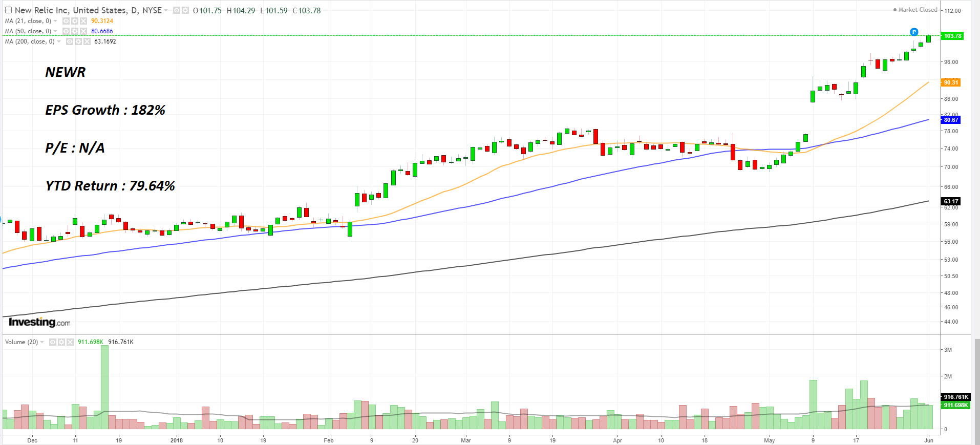This screenshot has width=980, height=445.
Task: Click the Jun date label on time axis
Action: point(929,440)
